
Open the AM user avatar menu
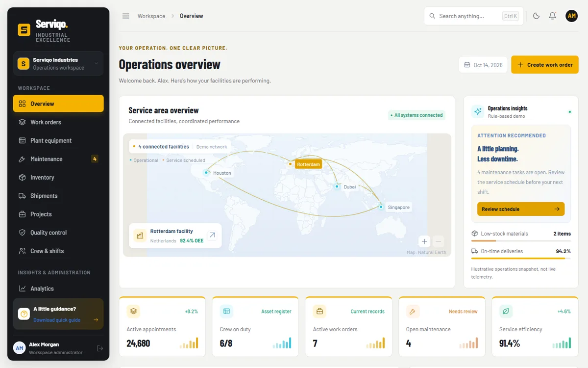click(x=571, y=16)
